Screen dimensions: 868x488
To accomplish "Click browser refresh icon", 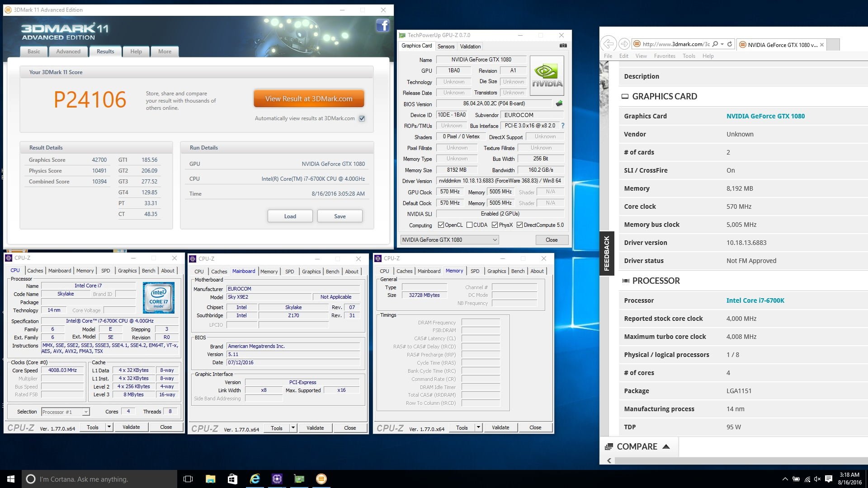I will (729, 44).
